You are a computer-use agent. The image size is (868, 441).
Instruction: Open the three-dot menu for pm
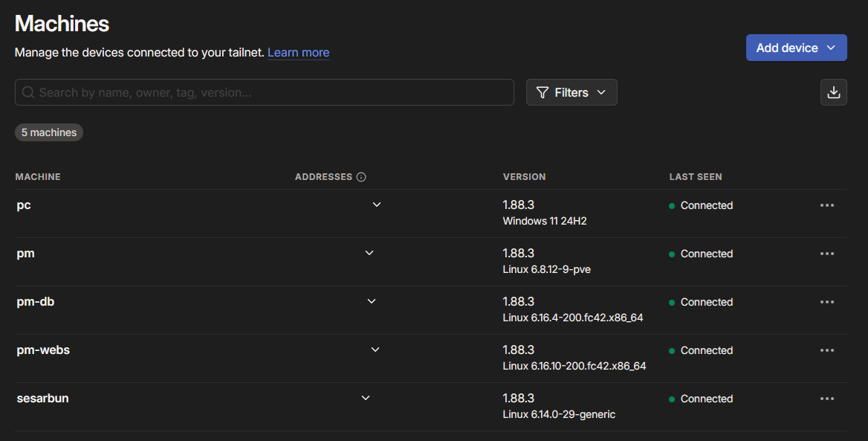coord(826,254)
